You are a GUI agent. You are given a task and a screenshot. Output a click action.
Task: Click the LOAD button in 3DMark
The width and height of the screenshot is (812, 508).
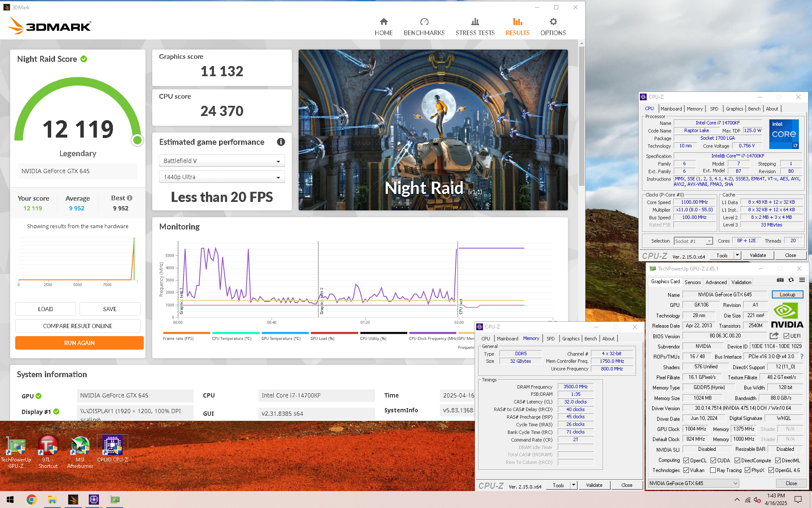(46, 309)
